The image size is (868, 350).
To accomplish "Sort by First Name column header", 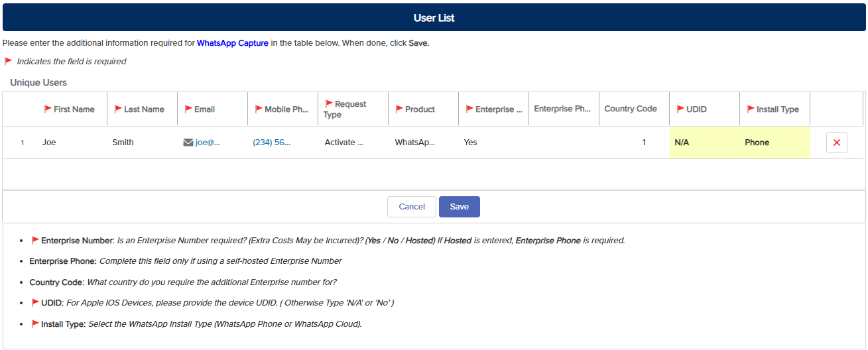I will pyautogui.click(x=74, y=109).
